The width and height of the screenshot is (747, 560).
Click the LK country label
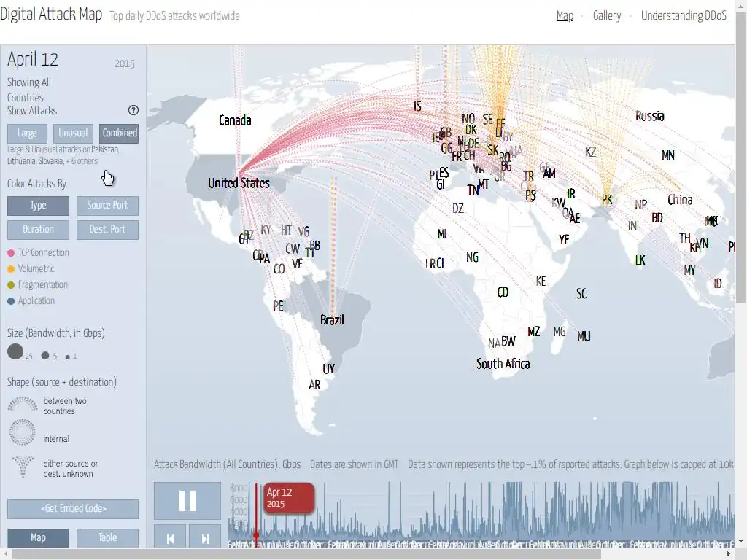click(x=640, y=260)
